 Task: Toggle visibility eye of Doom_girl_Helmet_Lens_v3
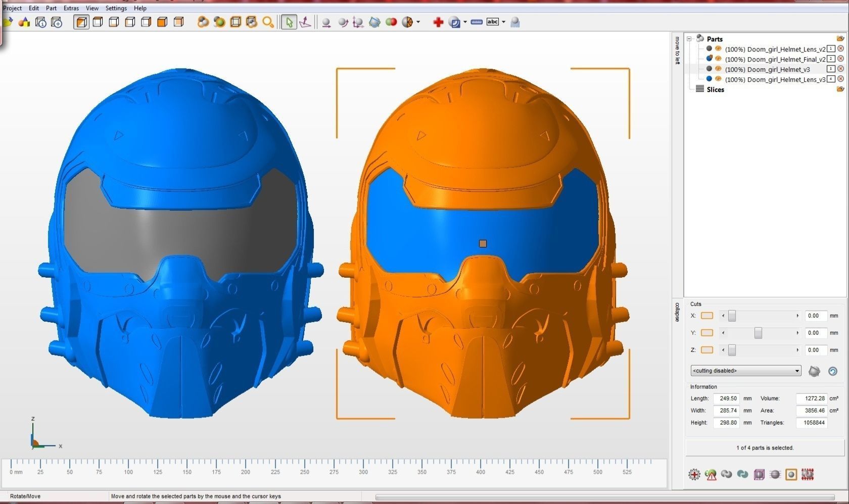coord(718,79)
